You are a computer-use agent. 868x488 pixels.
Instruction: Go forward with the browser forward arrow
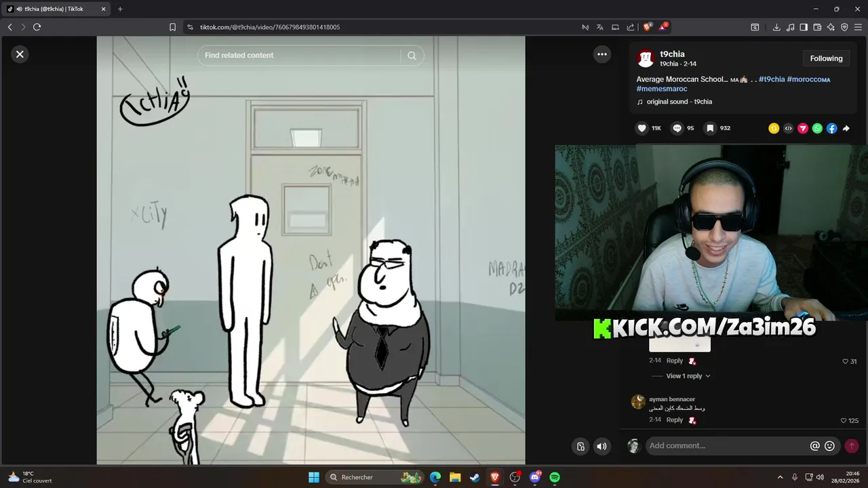coord(23,27)
